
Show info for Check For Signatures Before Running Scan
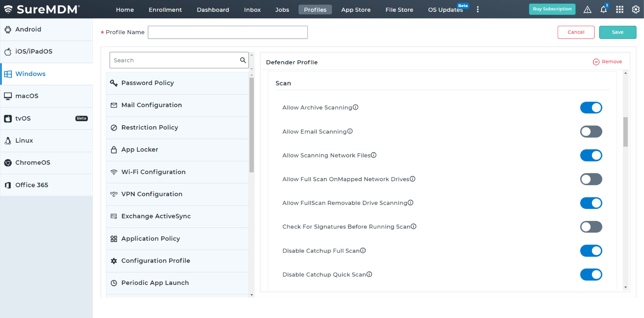(414, 226)
